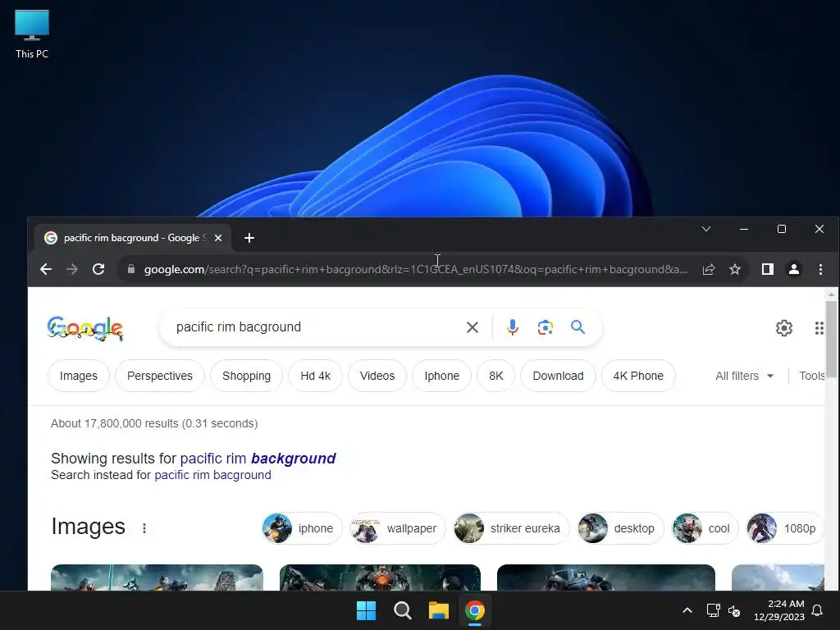Open Chrome three-dot menu
The width and height of the screenshot is (840, 630).
click(820, 269)
